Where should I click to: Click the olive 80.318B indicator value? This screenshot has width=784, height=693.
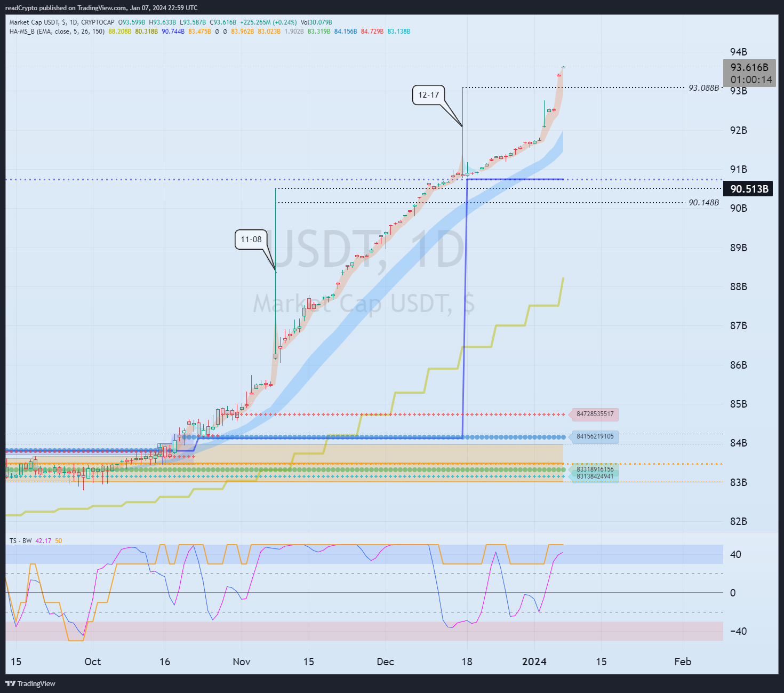point(146,31)
